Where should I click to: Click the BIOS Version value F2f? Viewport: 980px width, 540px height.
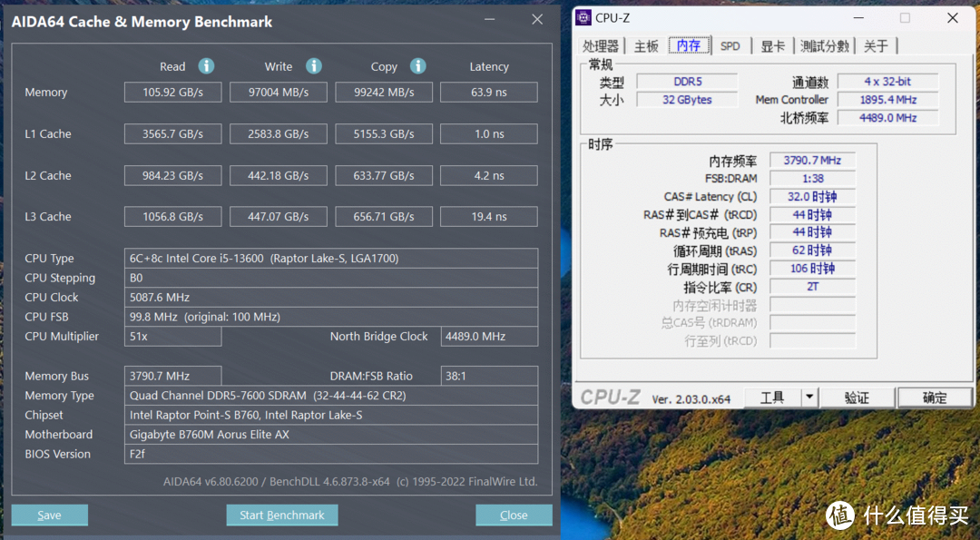tap(331, 454)
